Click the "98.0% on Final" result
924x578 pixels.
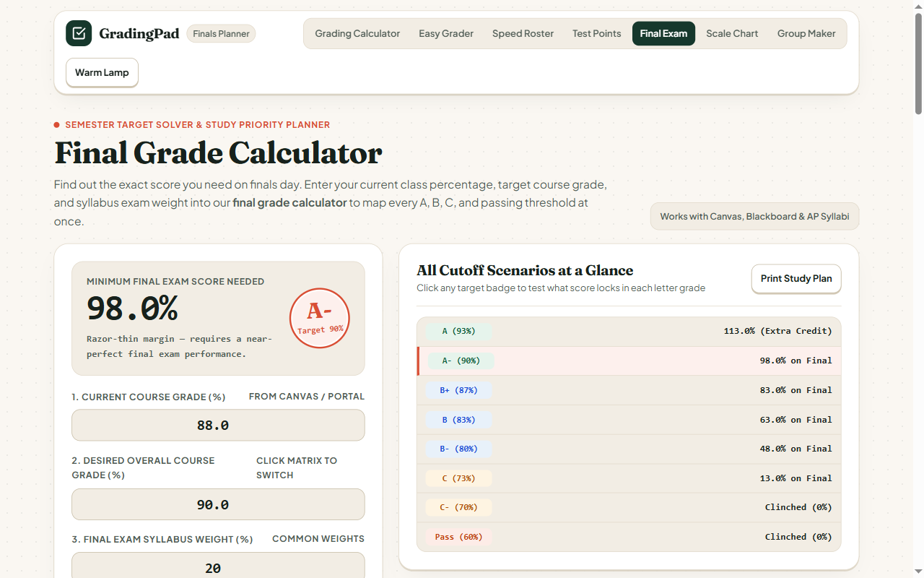pos(796,361)
